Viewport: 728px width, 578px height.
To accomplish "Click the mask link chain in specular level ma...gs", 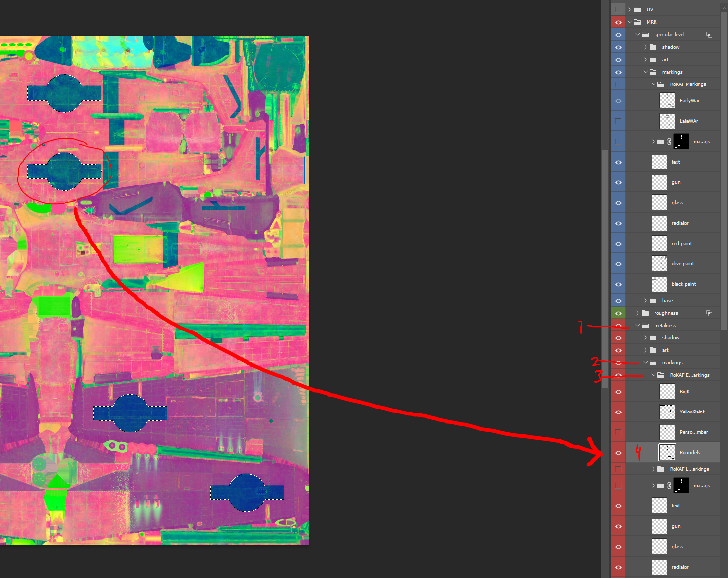I will coord(669,142).
